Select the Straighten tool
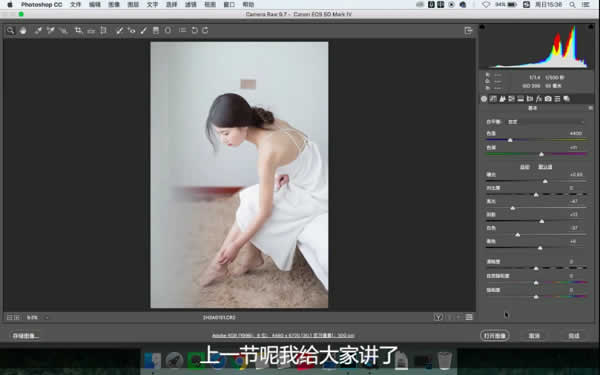Image resolution: width=600 pixels, height=375 pixels. [91, 30]
